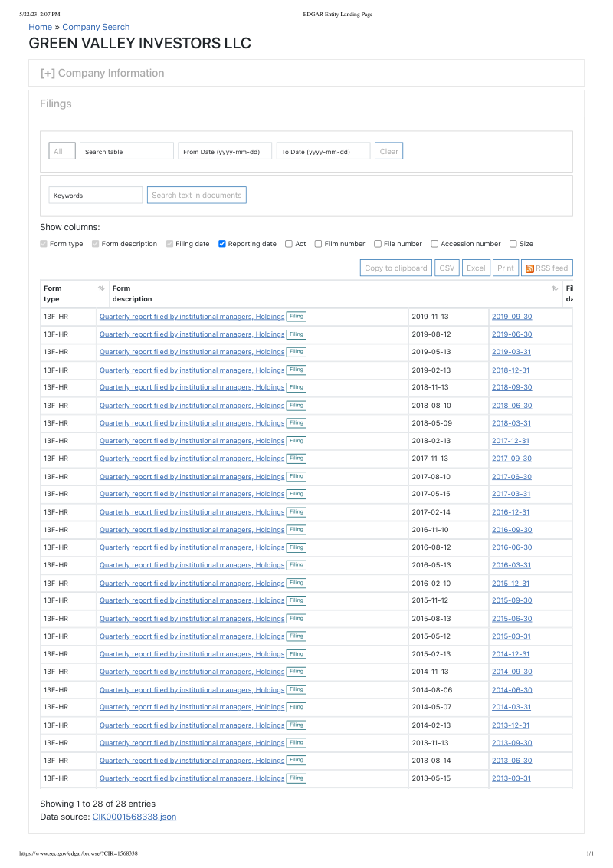Screen dimensions: 613x868
Task: Click the Copy to clipboard button
Action: coord(395,268)
